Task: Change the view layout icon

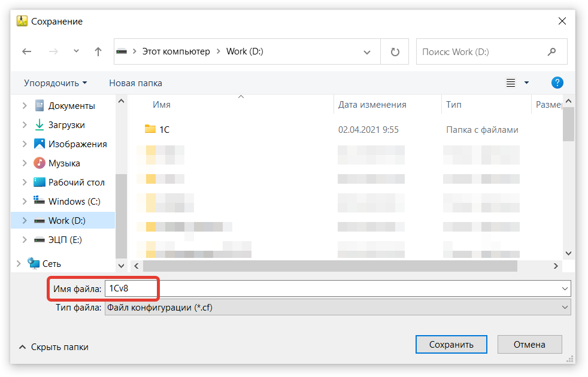Action: [511, 83]
